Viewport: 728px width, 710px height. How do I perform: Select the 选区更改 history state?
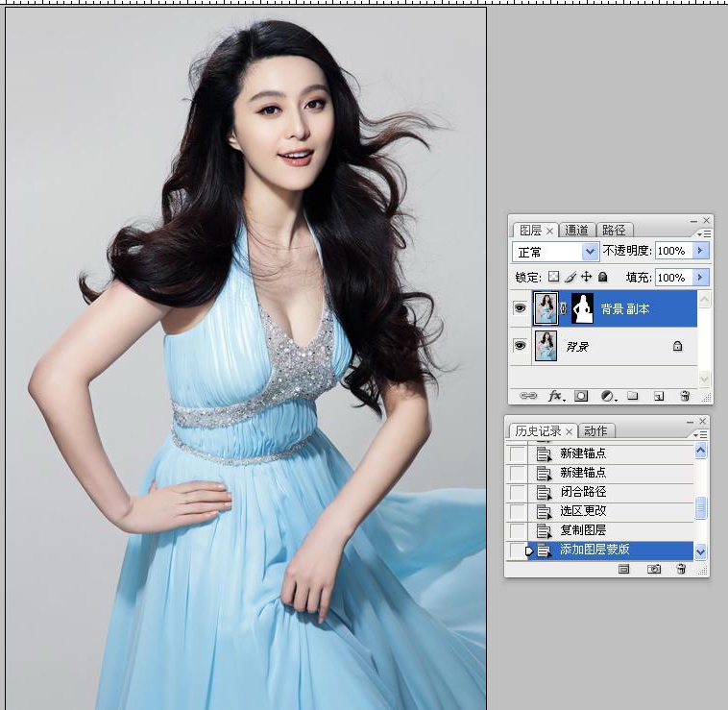click(583, 511)
